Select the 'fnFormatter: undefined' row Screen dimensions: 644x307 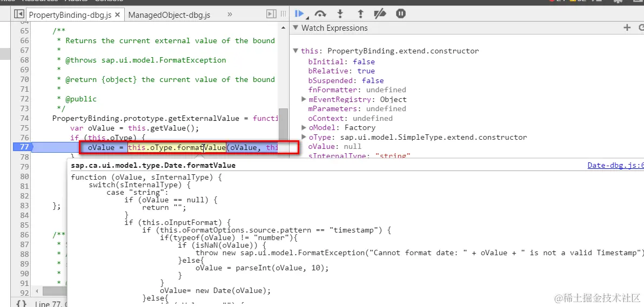point(357,90)
